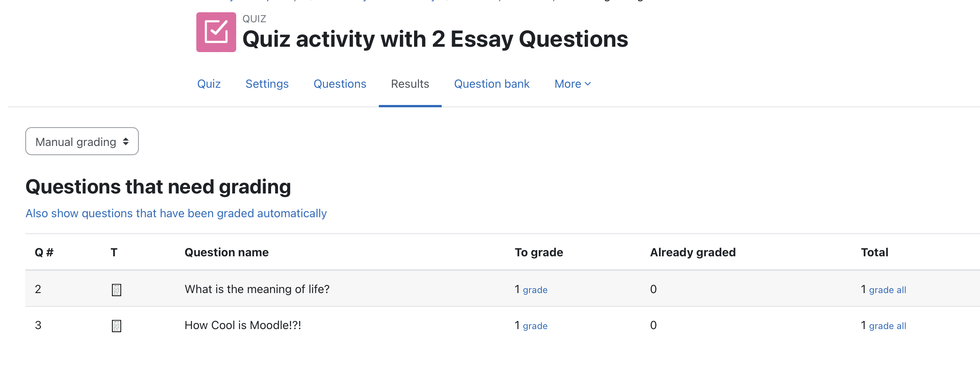The height and width of the screenshot is (390, 980).
Task: Click the pink quiz activity icon
Action: pyautogui.click(x=216, y=32)
